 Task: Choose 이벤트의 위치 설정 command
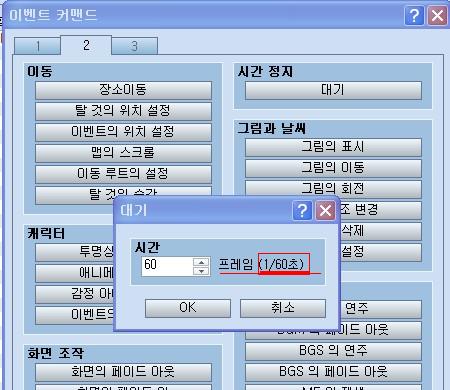(123, 132)
